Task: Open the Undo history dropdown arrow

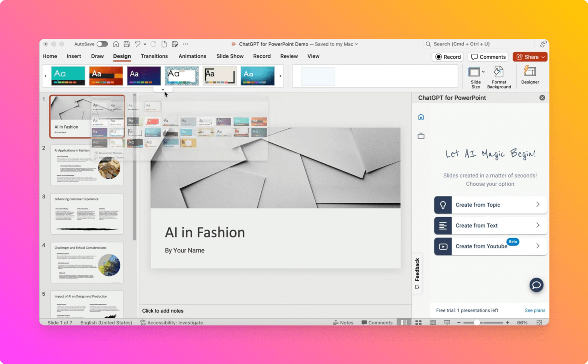Action: [x=145, y=44]
